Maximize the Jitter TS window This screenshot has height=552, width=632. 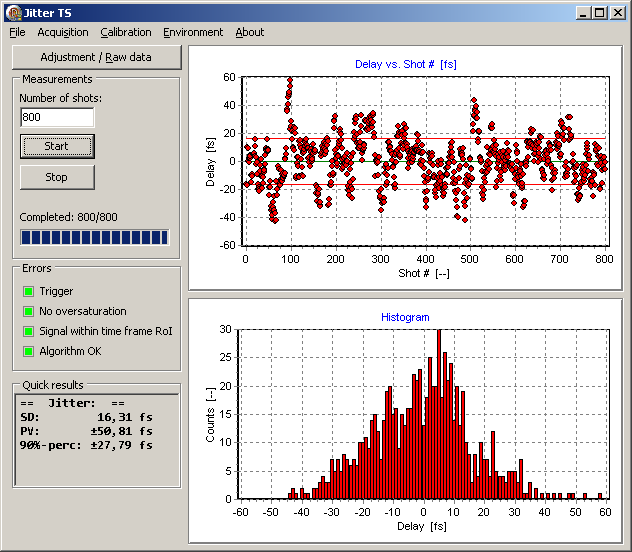tap(600, 12)
